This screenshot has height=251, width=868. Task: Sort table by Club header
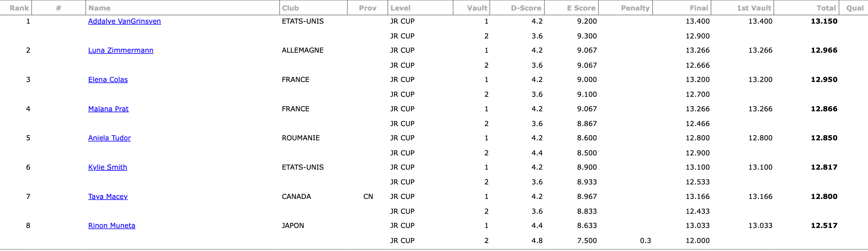coord(290,8)
